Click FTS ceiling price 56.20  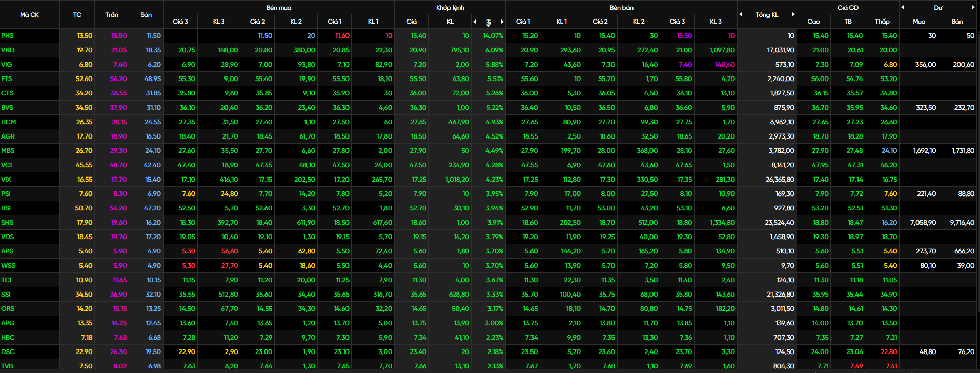[x=118, y=79]
